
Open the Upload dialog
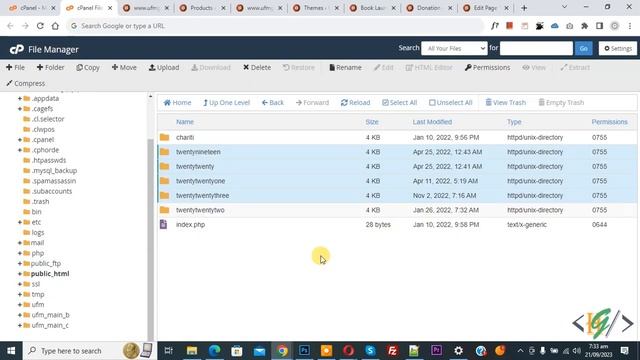click(x=164, y=67)
